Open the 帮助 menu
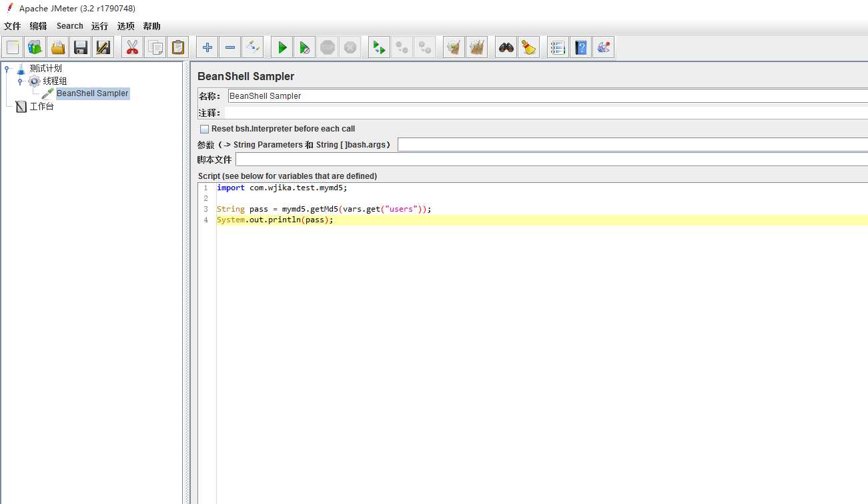Image resolution: width=868 pixels, height=504 pixels. click(151, 26)
